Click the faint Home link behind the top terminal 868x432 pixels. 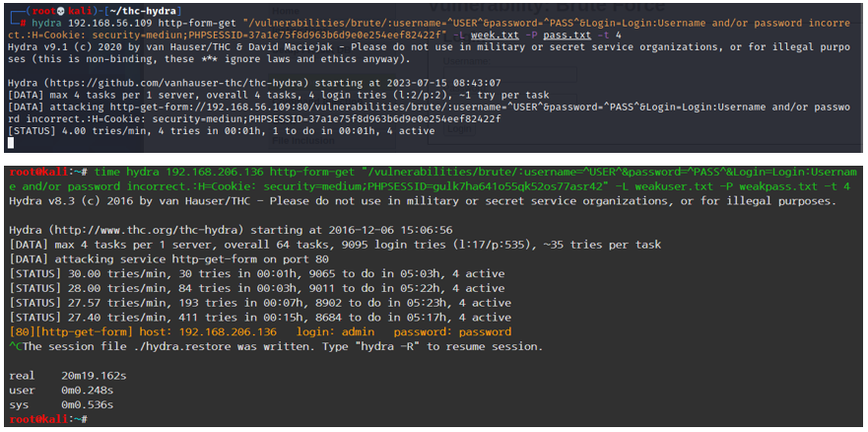pyautogui.click(x=286, y=11)
